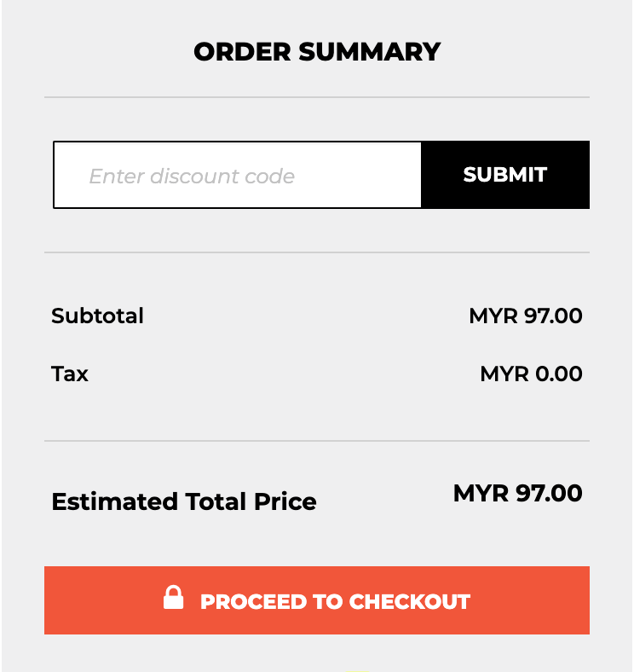Click the black Submit button
Screen dimensions: 634x672
click(505, 175)
